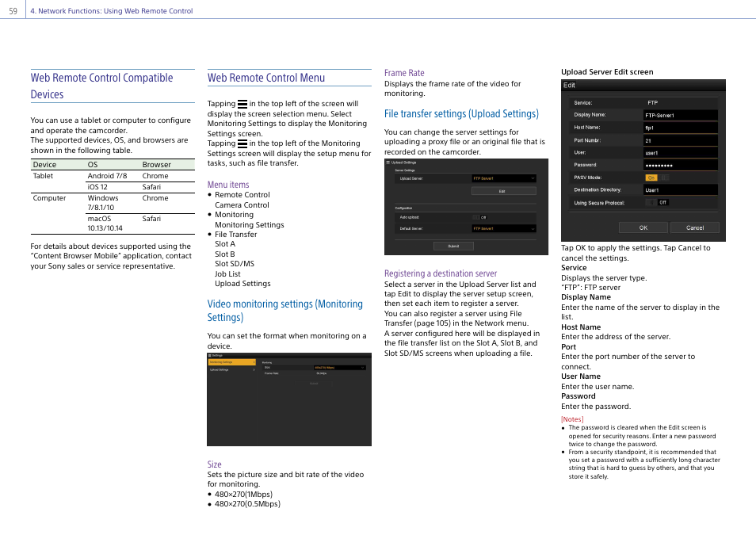Click the 'Slot SD/MS' list item
Image resolution: width=756 pixels, height=535 pixels.
[x=235, y=264]
